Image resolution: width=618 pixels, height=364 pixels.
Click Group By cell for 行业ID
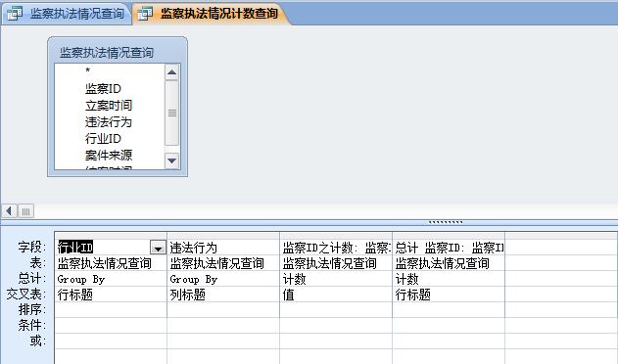pos(111,279)
